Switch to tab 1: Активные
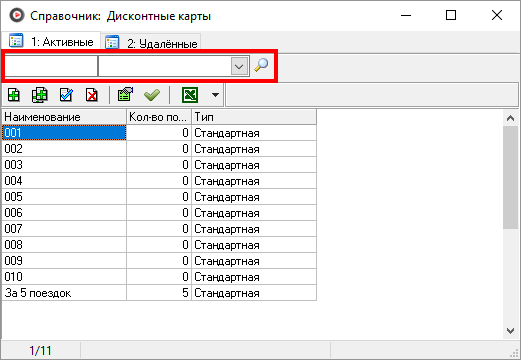The width and height of the screenshot is (521, 360). point(51,41)
